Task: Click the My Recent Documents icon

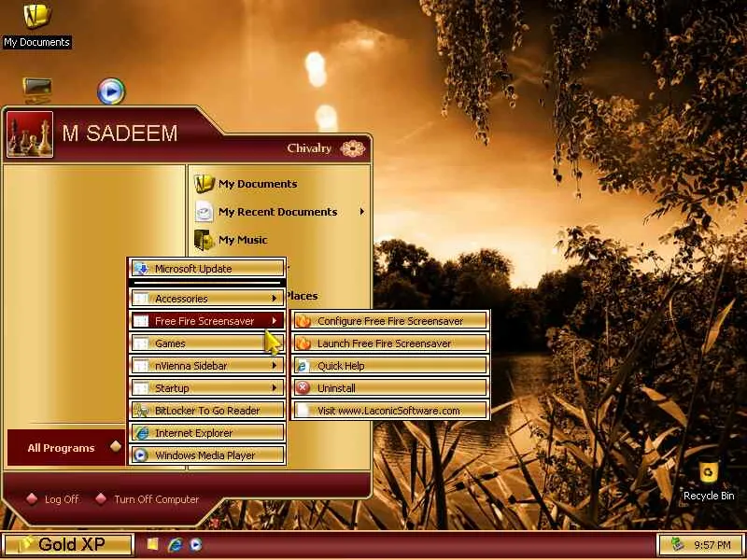Action: click(204, 212)
